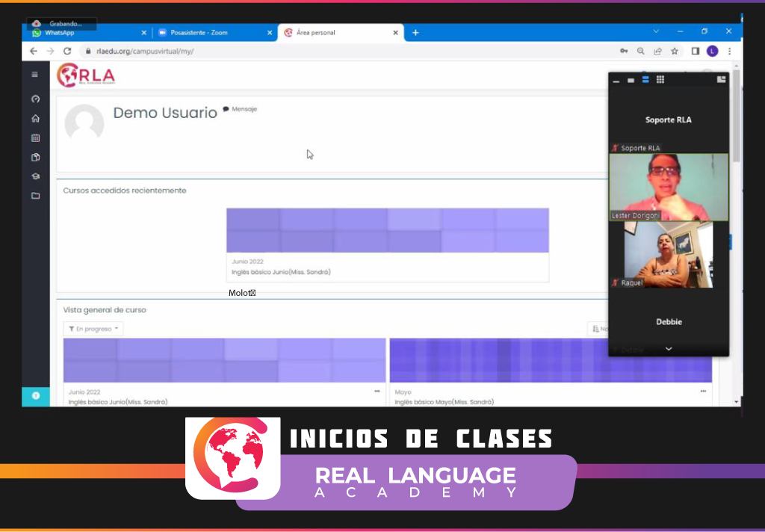The width and height of the screenshot is (765, 532).
Task: Open the En progreso filter dropdown
Action: 93,329
